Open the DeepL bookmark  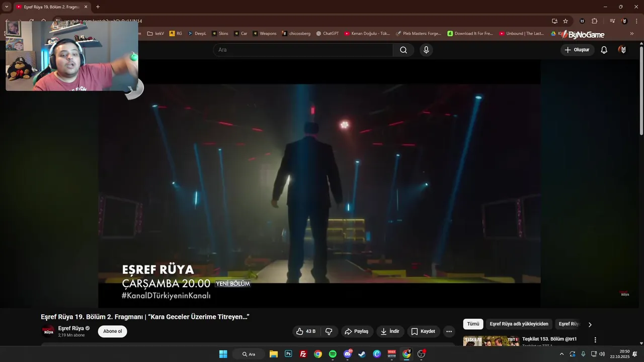tap(197, 34)
